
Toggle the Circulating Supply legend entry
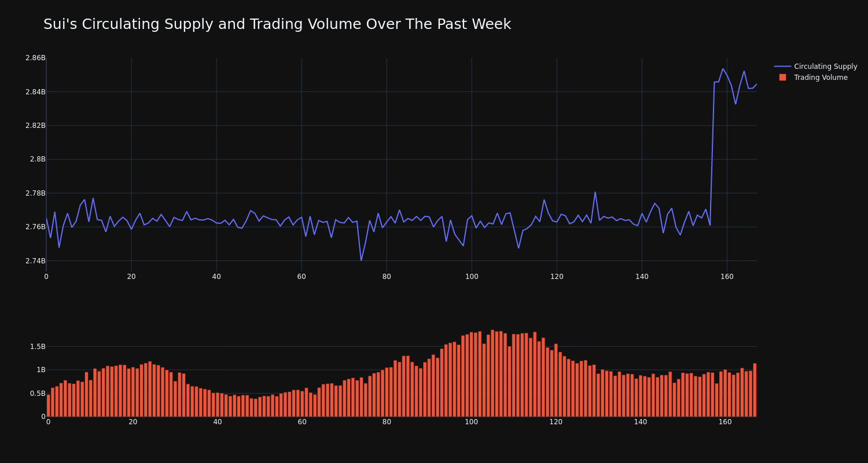[815, 67]
